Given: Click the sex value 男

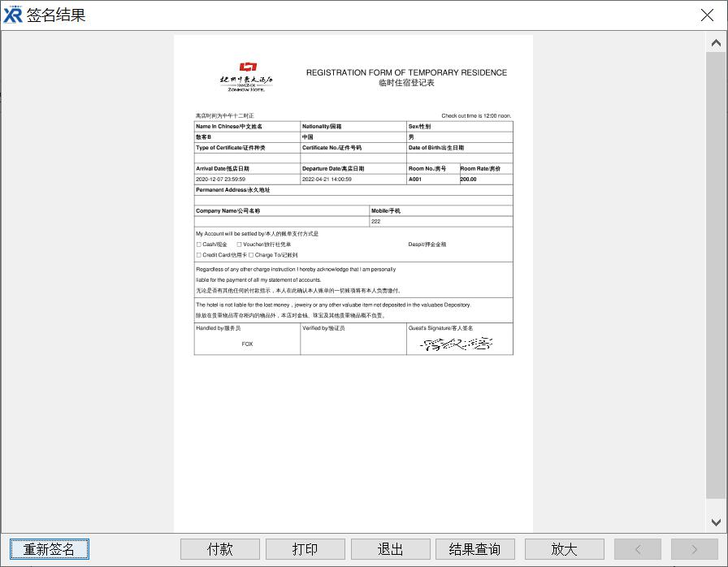Looking at the screenshot, I should pyautogui.click(x=411, y=137).
